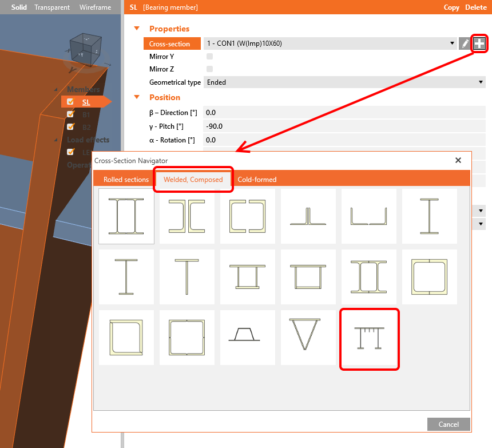Screen dimensions: 492x448
Task: Select welded asymmetric I-section thumbnail
Action: pos(126,277)
